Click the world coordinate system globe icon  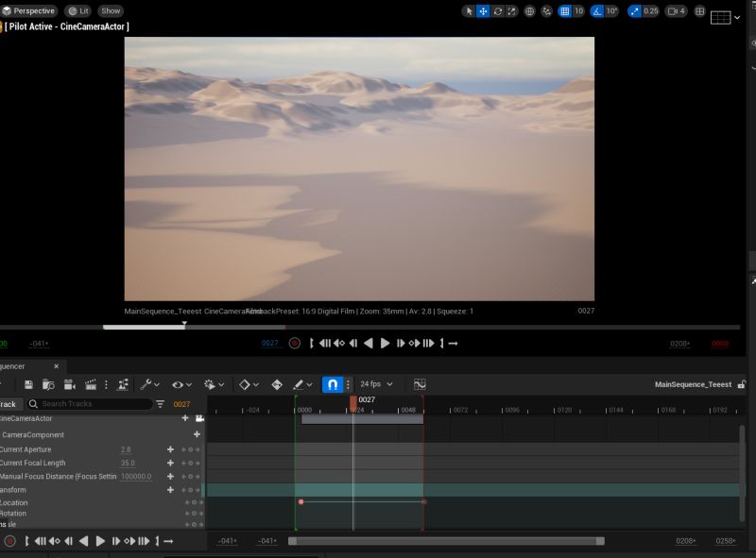[x=529, y=11]
